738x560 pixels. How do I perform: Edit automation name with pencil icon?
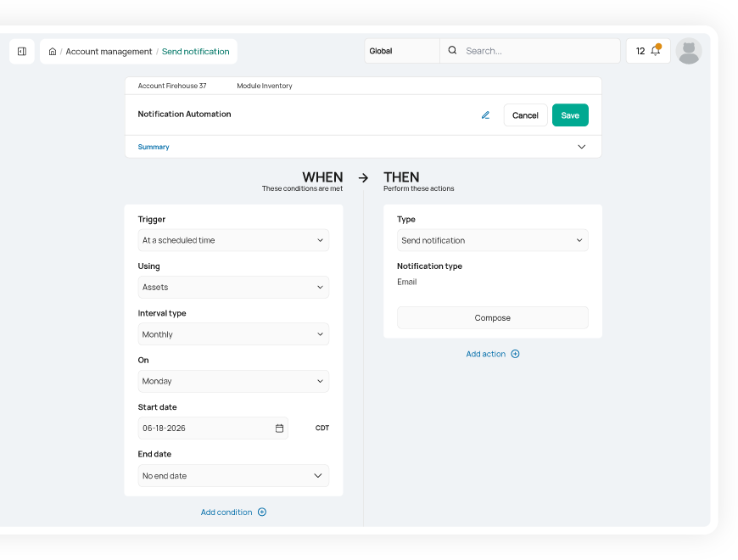click(485, 115)
